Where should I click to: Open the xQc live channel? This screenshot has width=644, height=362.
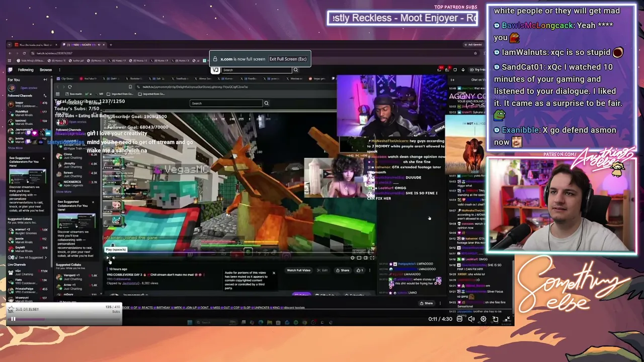[x=28, y=271]
